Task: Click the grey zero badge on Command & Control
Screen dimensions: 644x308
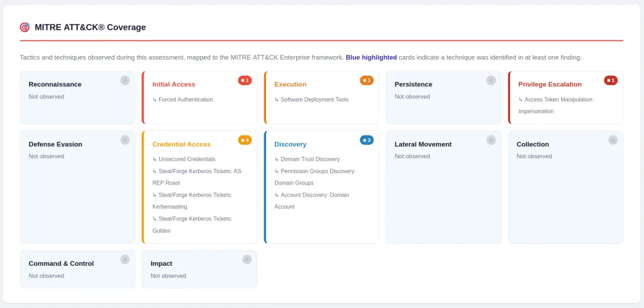Action: pyautogui.click(x=125, y=260)
